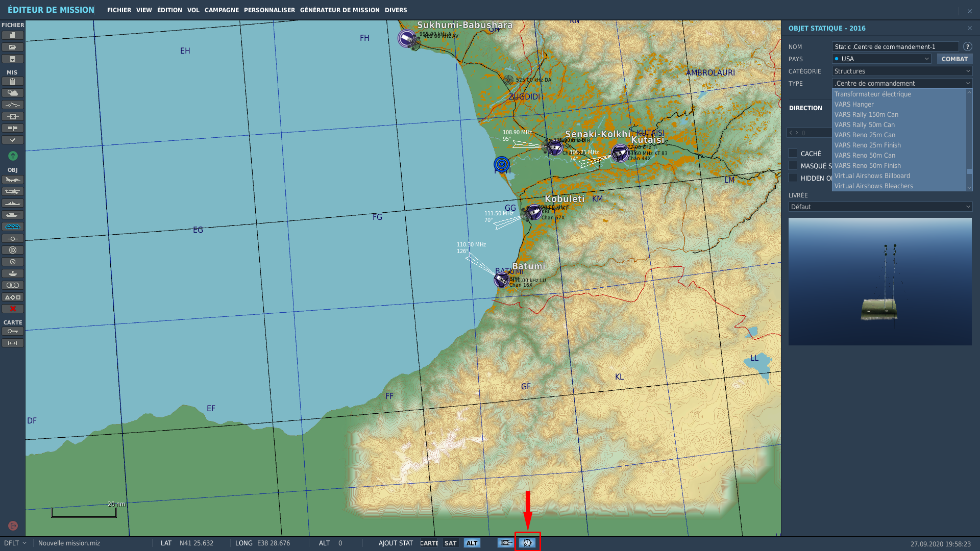Toggle the MASQUÉ S checkbox
The image size is (980, 551).
793,166
